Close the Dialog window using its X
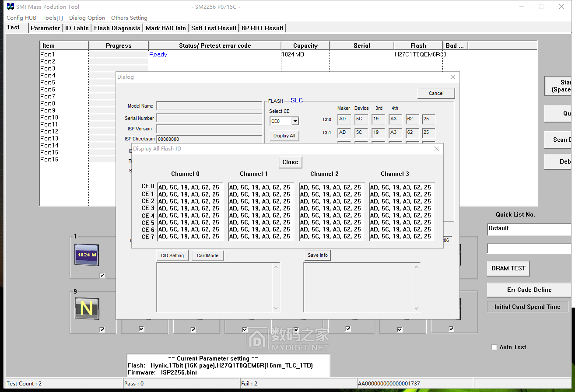Viewport: 575px width, 392px height. pyautogui.click(x=453, y=77)
